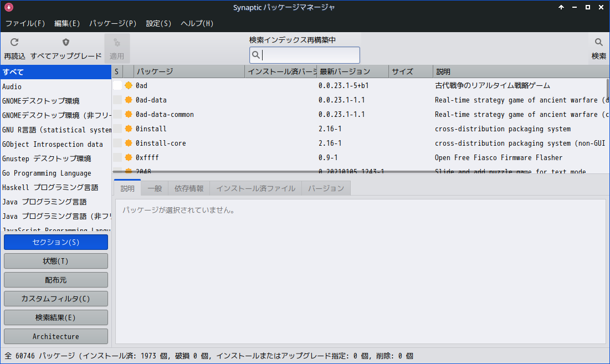Select the すべて section in the sidebar
The image size is (610, 364).
pos(55,72)
